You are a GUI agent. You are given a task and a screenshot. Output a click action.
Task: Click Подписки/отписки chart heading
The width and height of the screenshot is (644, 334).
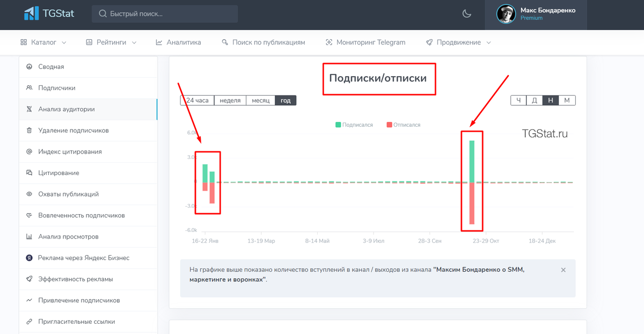coord(378,78)
